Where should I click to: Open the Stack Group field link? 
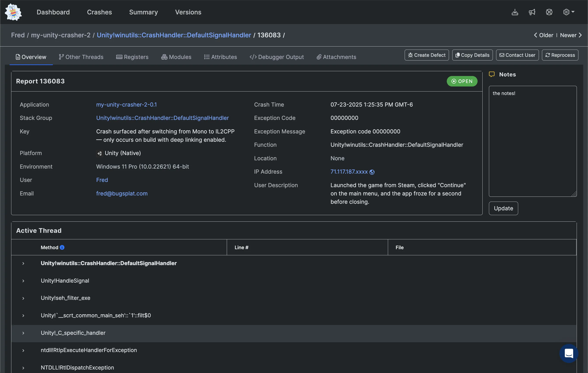[x=162, y=118]
